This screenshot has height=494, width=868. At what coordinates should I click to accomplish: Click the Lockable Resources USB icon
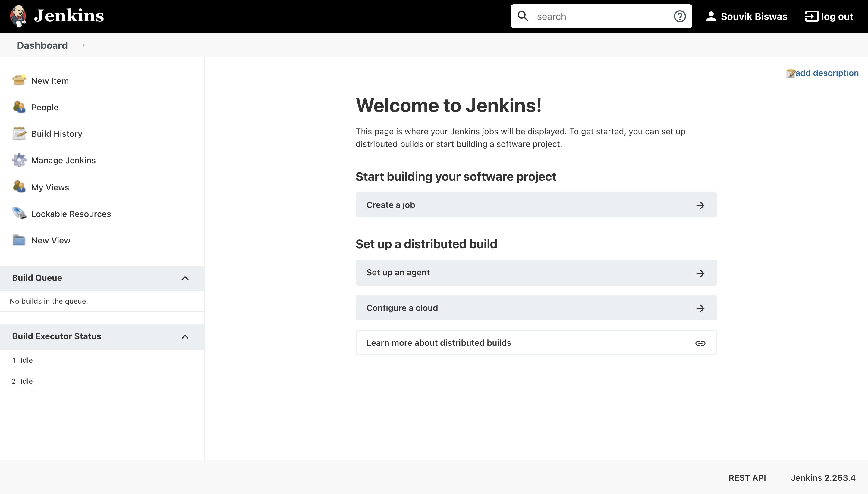point(19,213)
